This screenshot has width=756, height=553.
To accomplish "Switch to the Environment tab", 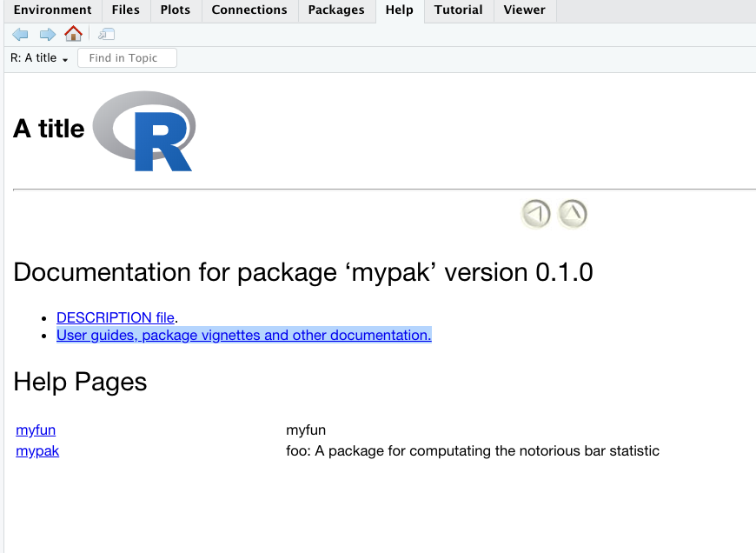I will tap(52, 10).
